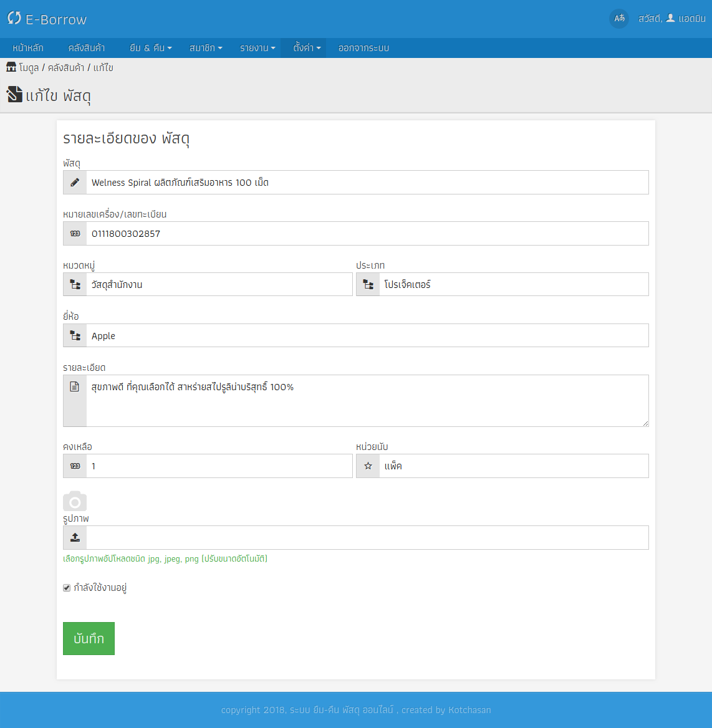Viewport: 712px width, 728px height.
Task: Click the language switch icon in header
Action: coord(619,19)
